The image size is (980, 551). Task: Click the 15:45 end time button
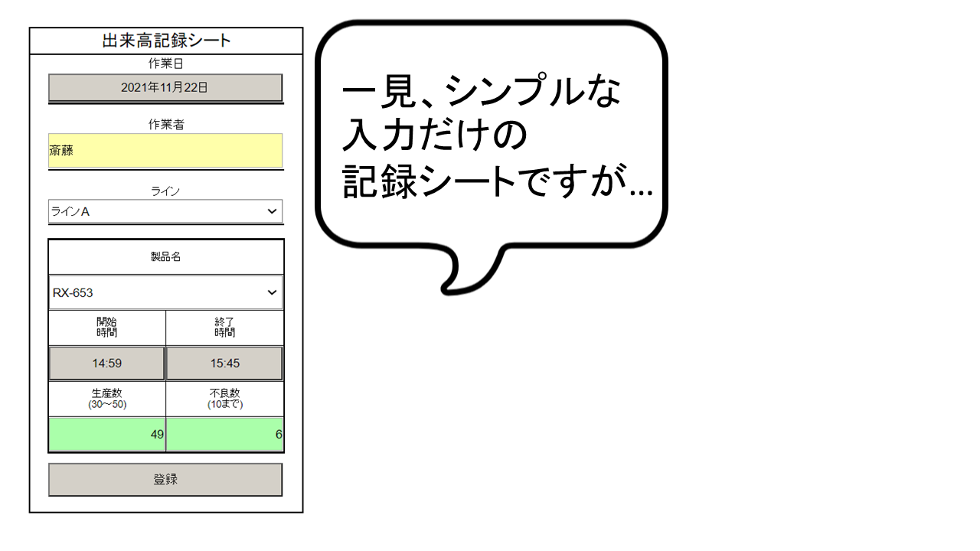click(224, 364)
